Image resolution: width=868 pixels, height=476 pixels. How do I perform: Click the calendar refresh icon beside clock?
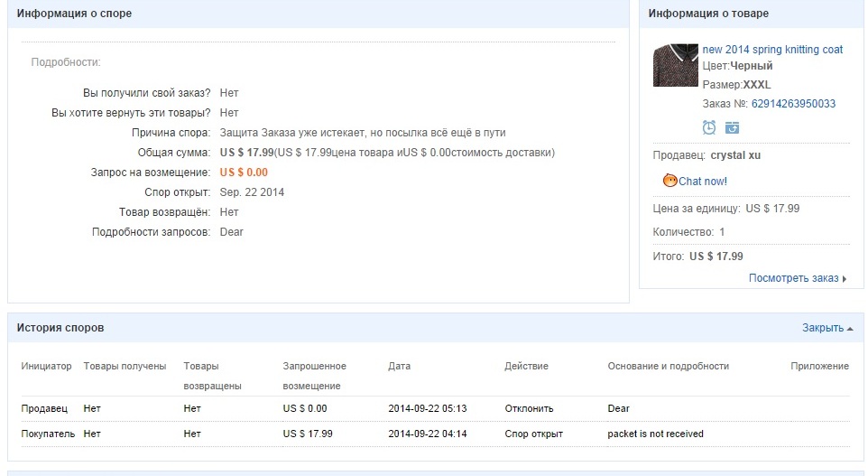point(732,128)
